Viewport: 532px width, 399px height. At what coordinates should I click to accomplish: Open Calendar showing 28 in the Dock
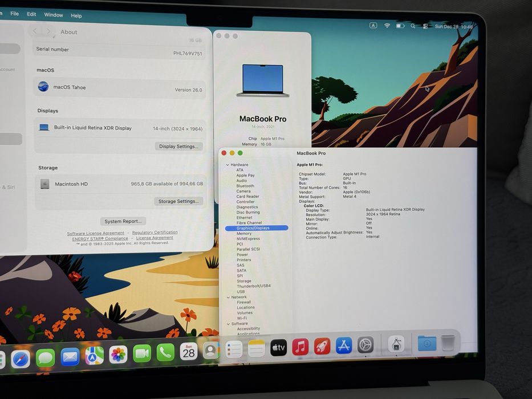(189, 352)
